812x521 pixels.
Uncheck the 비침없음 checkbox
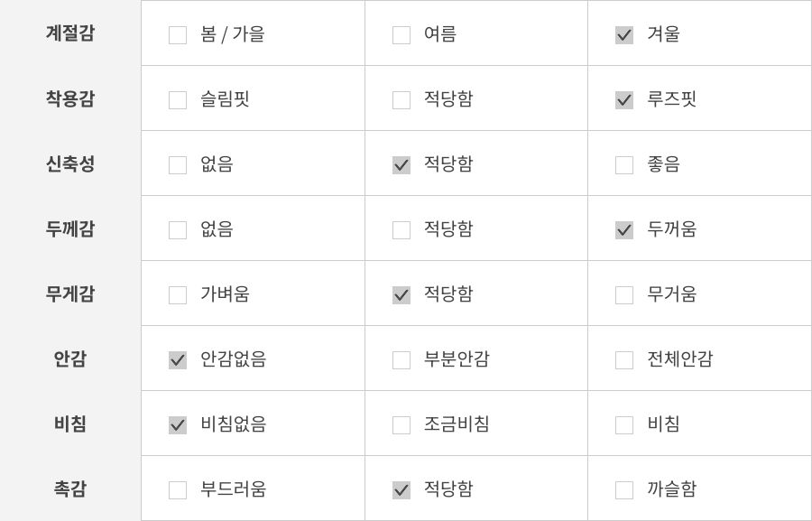pyautogui.click(x=178, y=425)
